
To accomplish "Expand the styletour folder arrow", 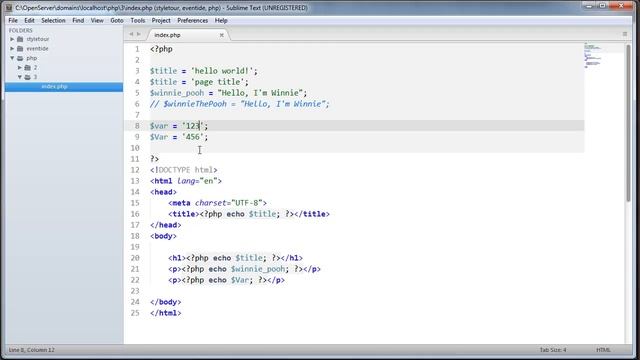I will click(x=12, y=39).
